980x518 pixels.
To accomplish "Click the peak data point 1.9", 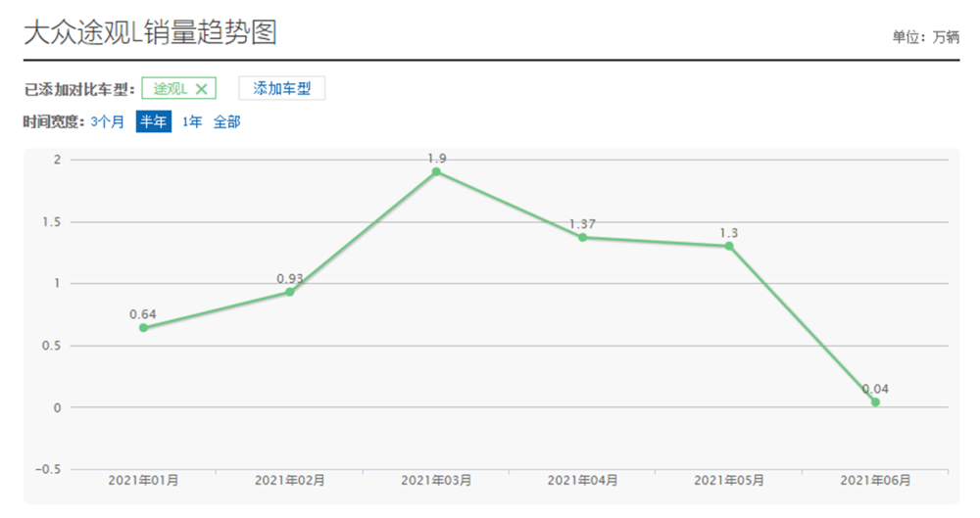I will coord(436,171).
